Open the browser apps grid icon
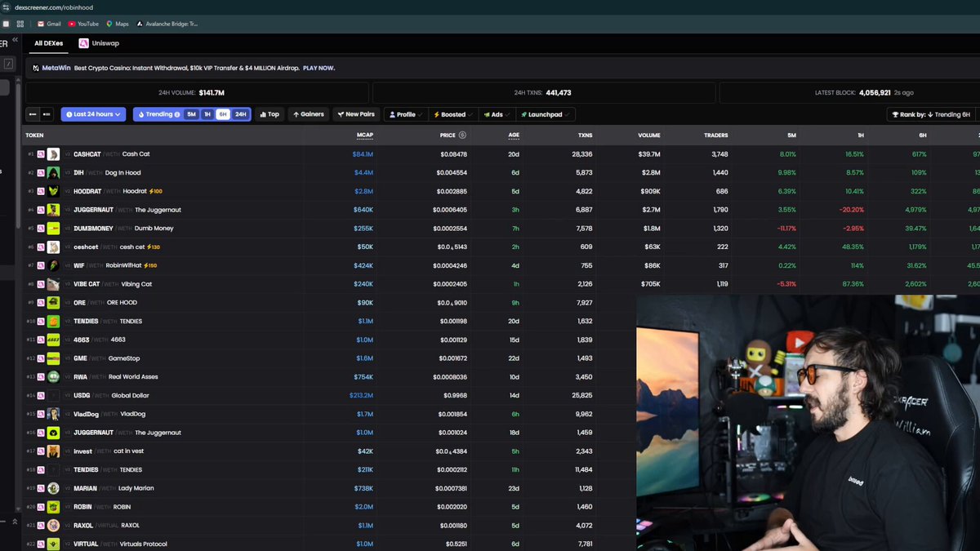Viewport: 980px width, 551px height. pos(20,24)
